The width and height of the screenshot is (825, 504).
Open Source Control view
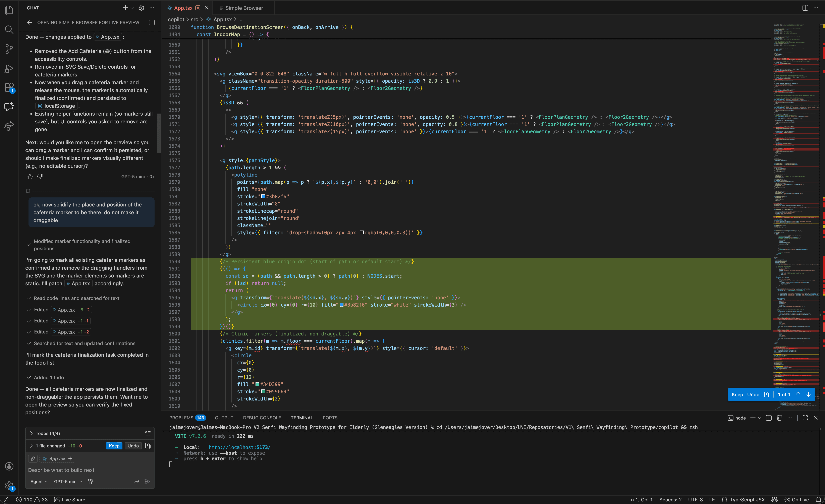(9, 49)
